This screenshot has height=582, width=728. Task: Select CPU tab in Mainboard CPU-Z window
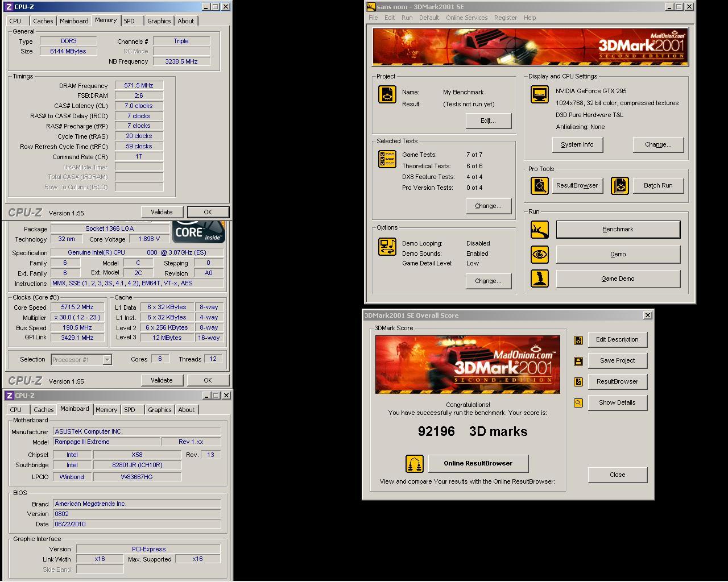coord(16,410)
